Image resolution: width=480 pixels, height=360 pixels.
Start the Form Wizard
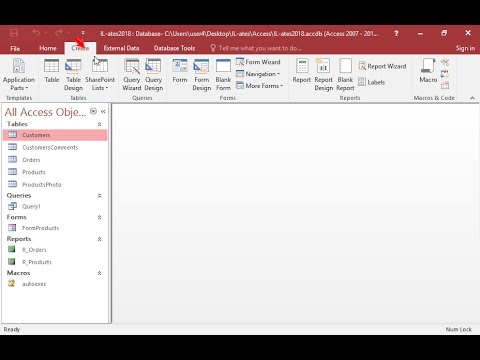click(258, 62)
